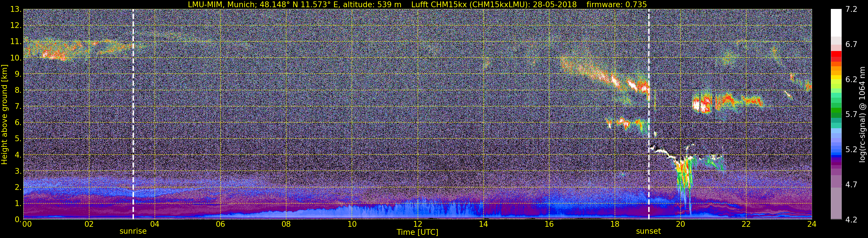
Task: Click the '20' time axis tick label
Action: (x=680, y=224)
